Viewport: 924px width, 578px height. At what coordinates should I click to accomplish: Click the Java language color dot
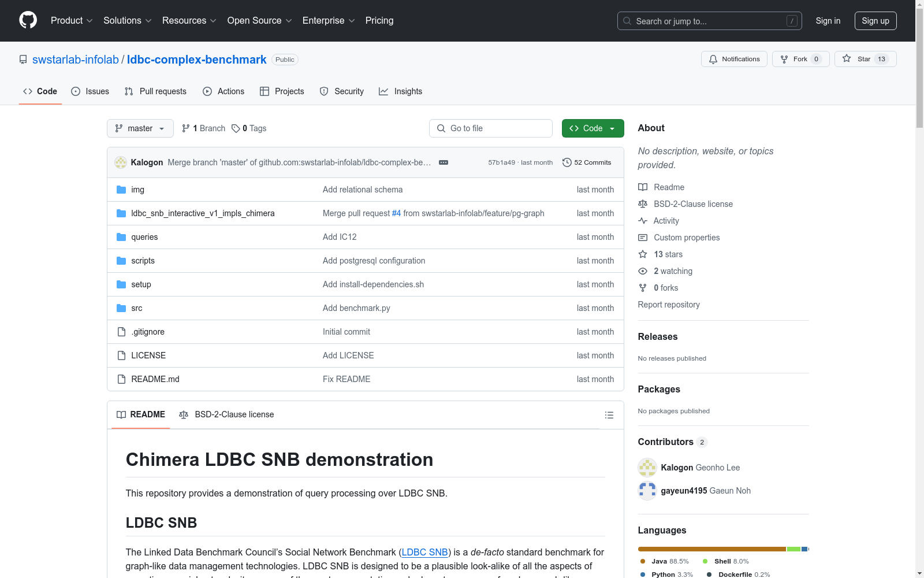pos(643,561)
